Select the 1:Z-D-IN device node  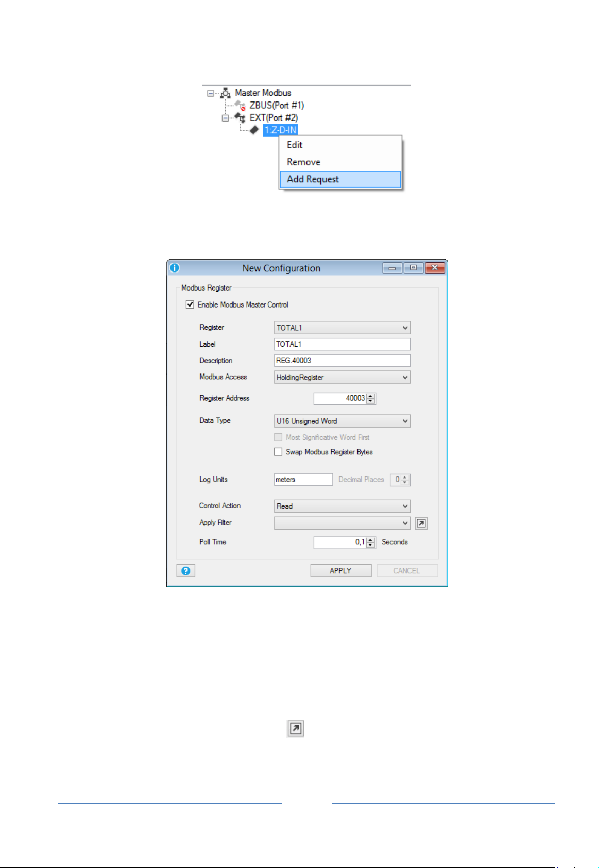point(280,130)
